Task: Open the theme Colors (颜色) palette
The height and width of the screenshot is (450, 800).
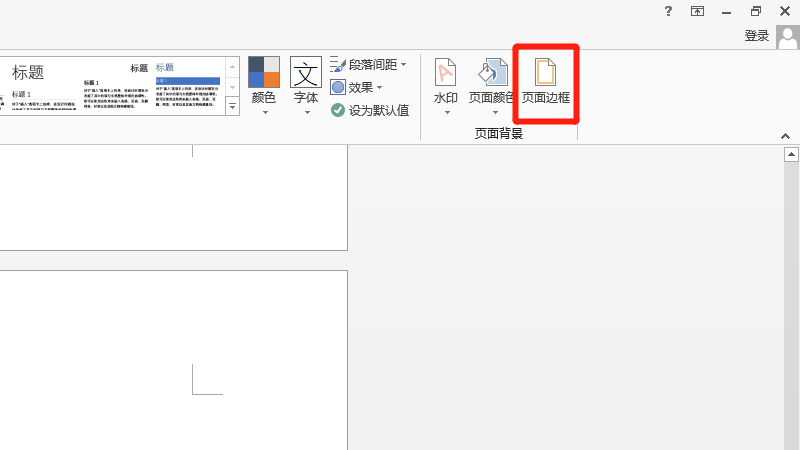Action: pos(264,73)
